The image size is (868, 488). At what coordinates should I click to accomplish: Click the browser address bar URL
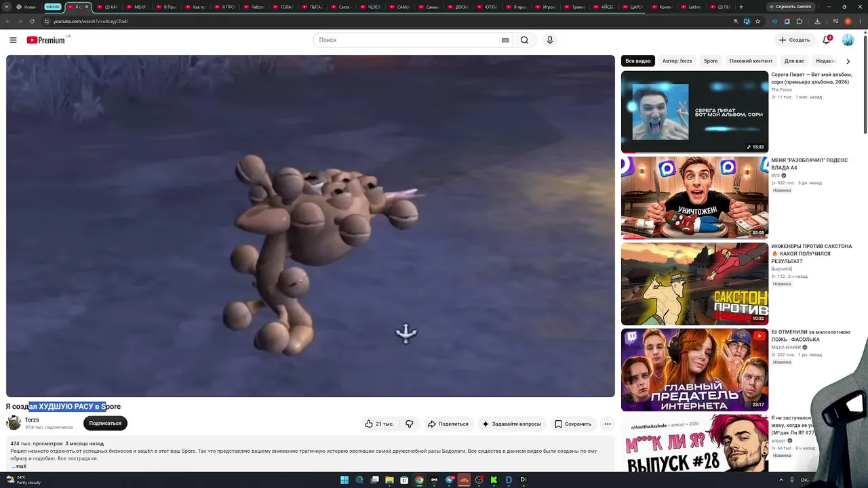[x=90, y=21]
